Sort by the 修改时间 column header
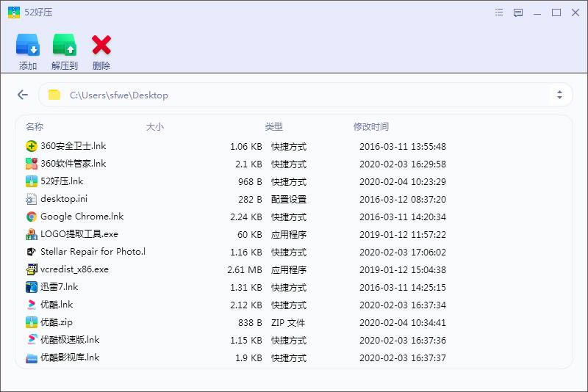This screenshot has width=588, height=392. click(371, 126)
